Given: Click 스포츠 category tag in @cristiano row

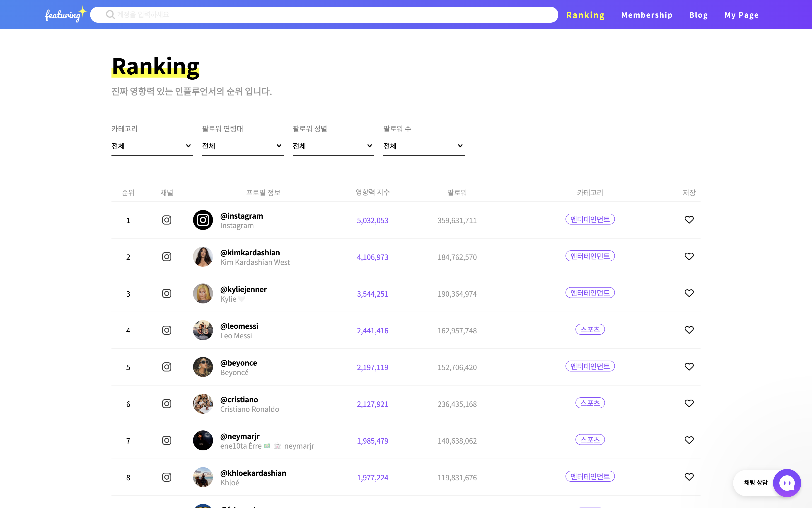Looking at the screenshot, I should click(590, 403).
